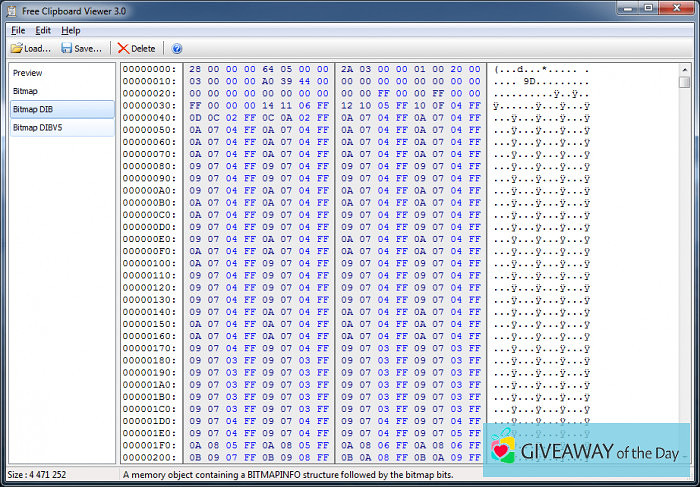The image size is (700, 487).
Task: Click offset 000000A0: row label
Action: coord(150,191)
